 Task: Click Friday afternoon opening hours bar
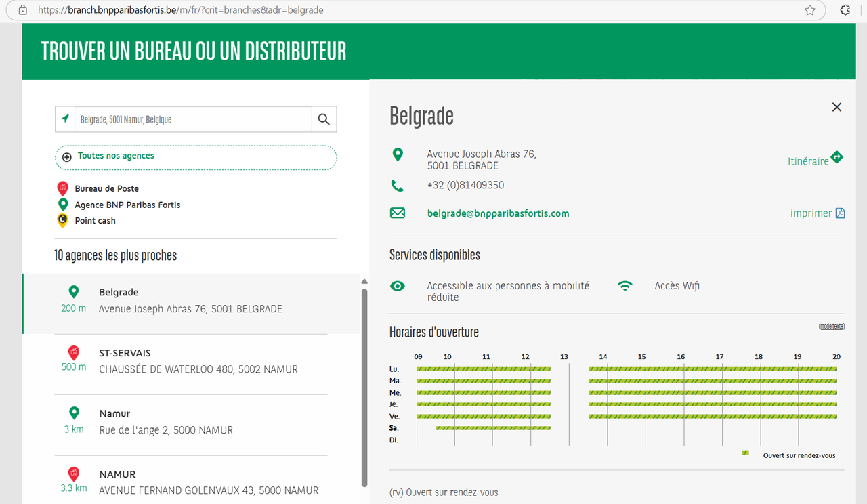pos(713,416)
